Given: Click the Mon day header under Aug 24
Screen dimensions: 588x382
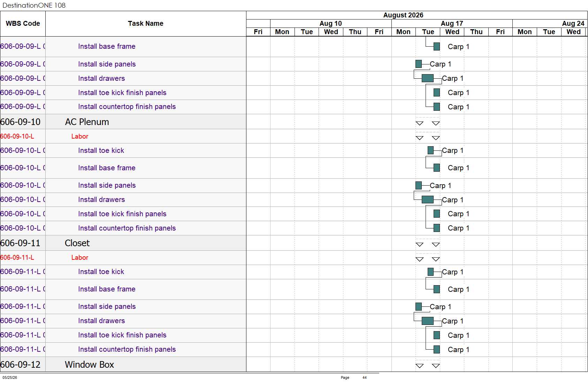Looking at the screenshot, I should coord(525,32).
